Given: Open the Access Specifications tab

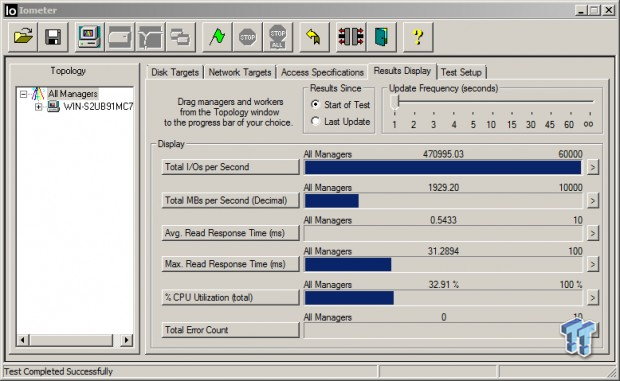Looking at the screenshot, I should pos(322,72).
